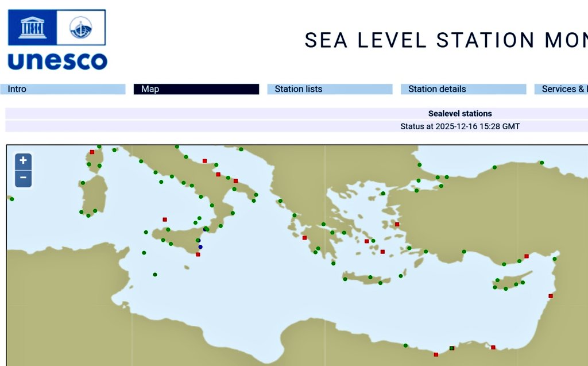This screenshot has width=588, height=366.
Task: Open the Intro tab
Action: pos(63,89)
